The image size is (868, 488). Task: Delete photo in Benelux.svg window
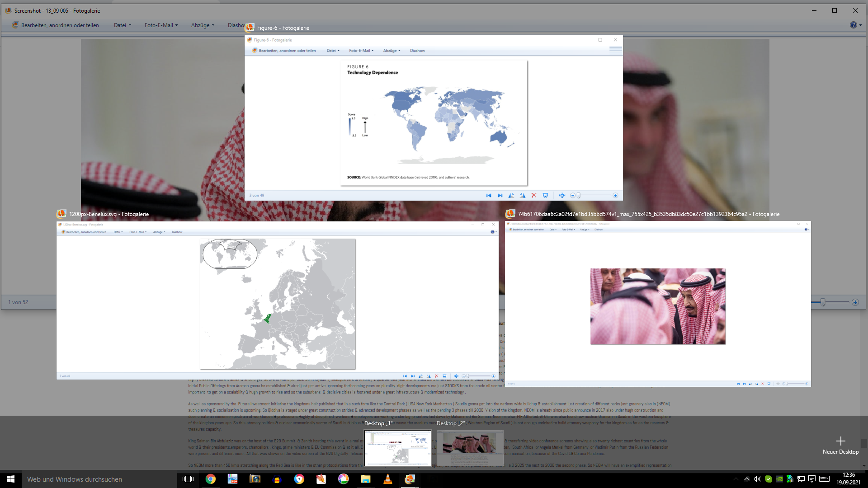coord(436,376)
